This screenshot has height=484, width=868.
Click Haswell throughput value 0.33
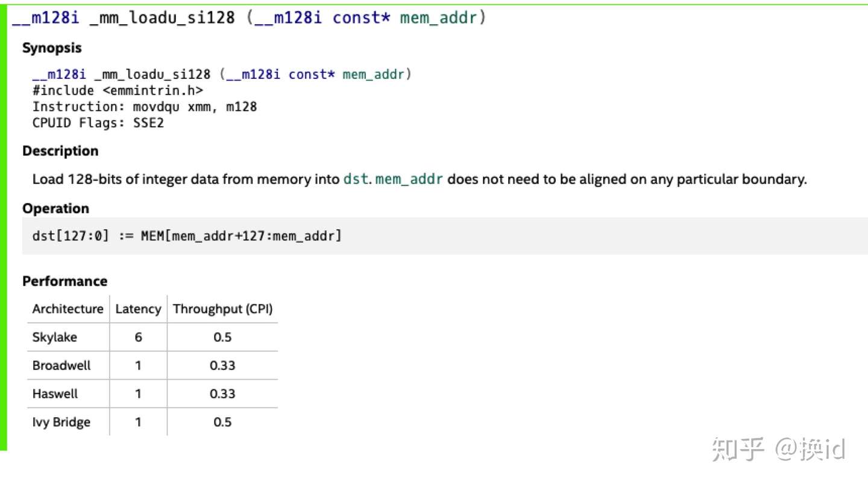222,394
